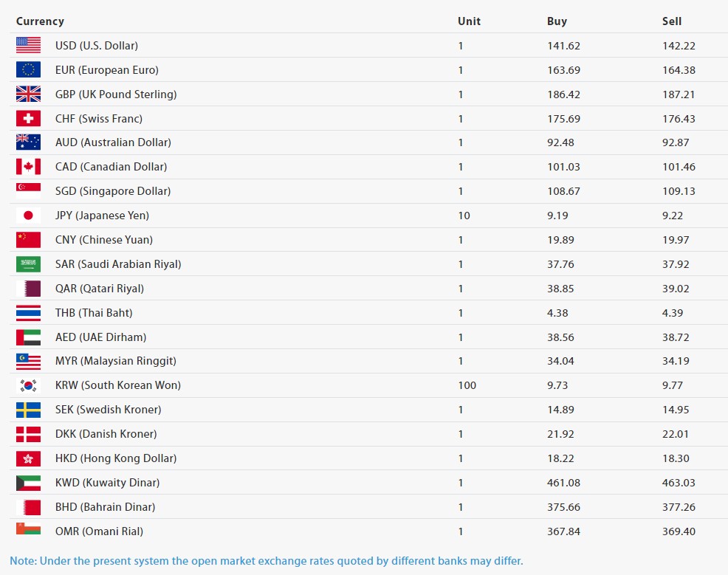Click the Qatari flag icon
Image resolution: width=728 pixels, height=575 pixels.
(28, 289)
